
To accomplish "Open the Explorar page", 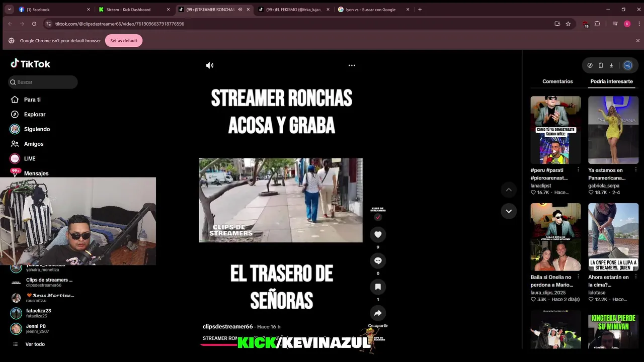I will pos(35,114).
